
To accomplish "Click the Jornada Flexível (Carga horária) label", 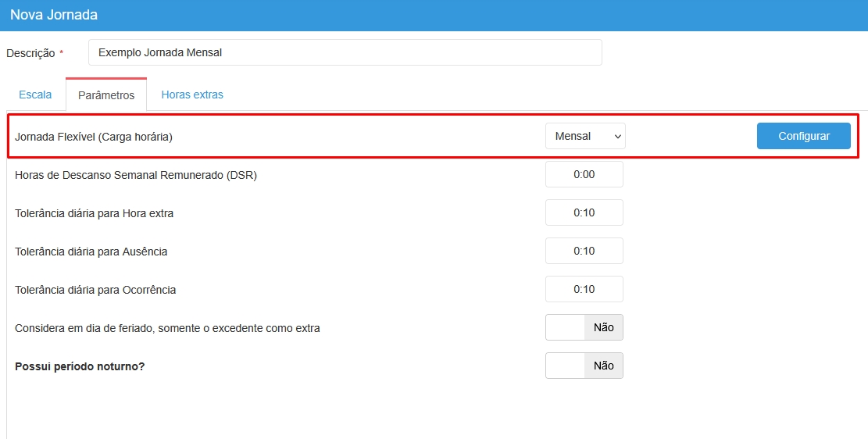I will click(94, 137).
